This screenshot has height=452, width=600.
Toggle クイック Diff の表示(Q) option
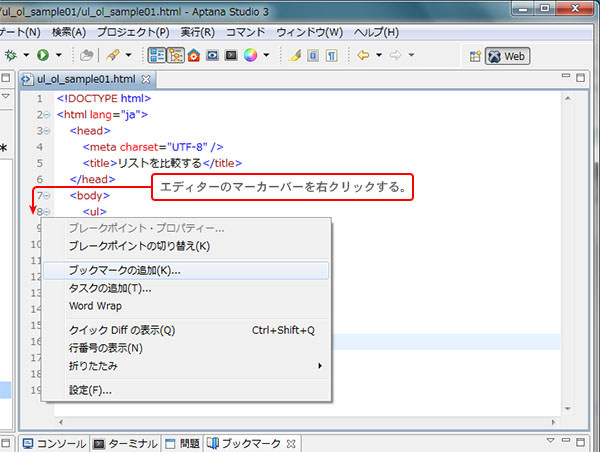(186, 330)
